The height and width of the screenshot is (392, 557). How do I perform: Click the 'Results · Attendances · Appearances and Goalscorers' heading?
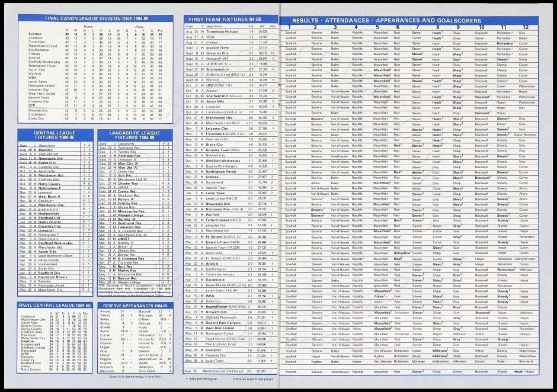386,21
